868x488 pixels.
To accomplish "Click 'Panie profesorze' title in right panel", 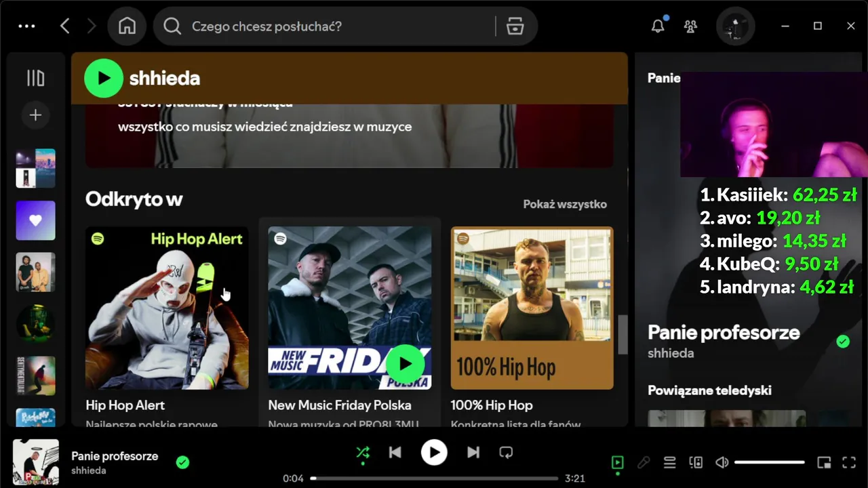I will click(x=724, y=332).
